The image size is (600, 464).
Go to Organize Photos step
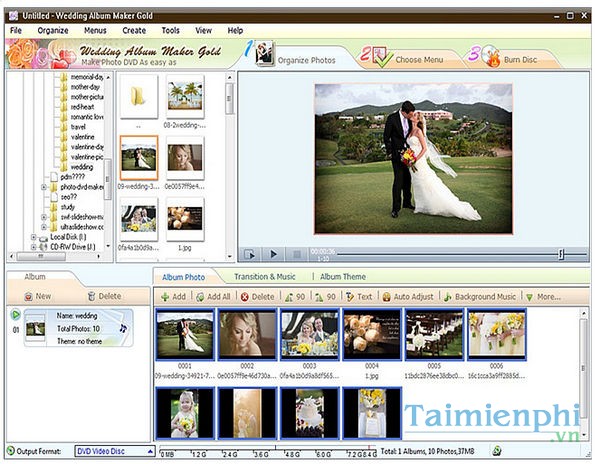(297, 57)
